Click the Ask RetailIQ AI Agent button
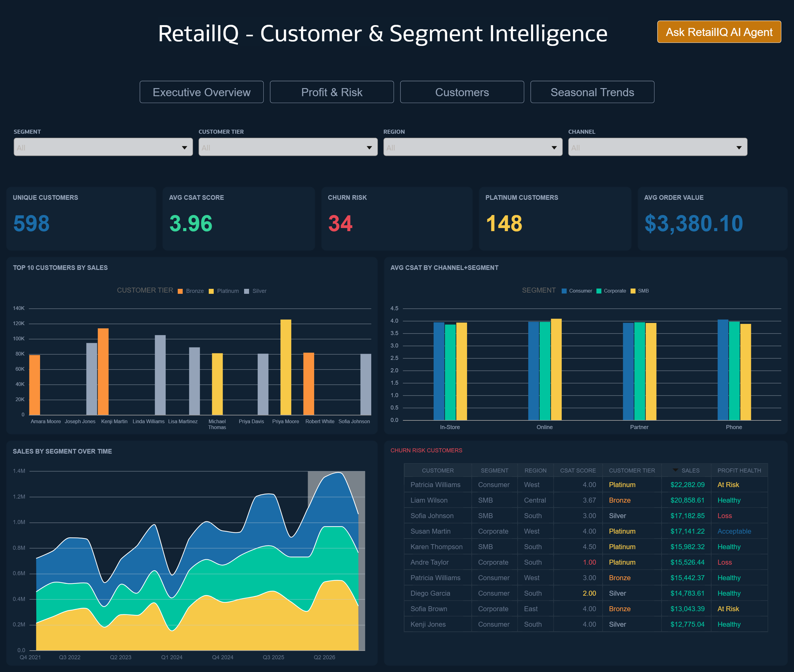 point(719,32)
